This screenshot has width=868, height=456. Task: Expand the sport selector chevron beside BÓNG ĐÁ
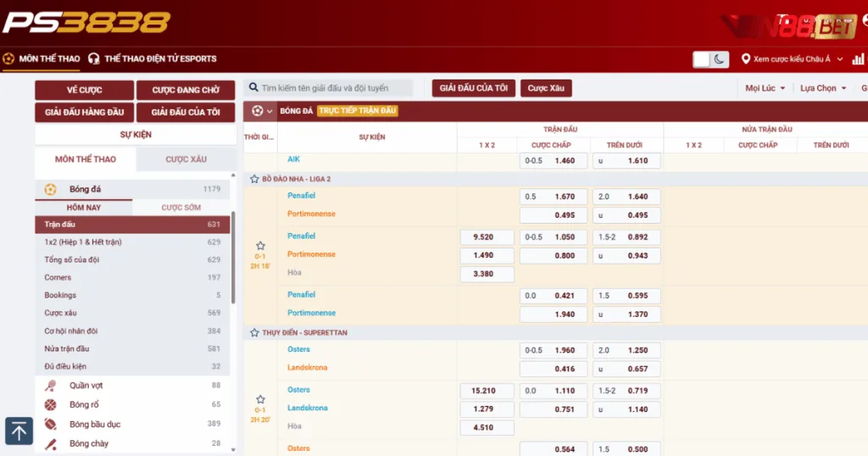pos(270,111)
